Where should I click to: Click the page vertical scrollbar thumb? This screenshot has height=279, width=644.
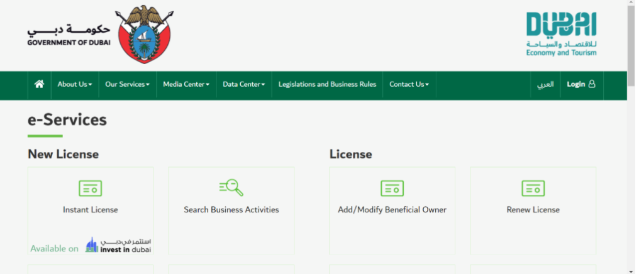pyautogui.click(x=631, y=38)
